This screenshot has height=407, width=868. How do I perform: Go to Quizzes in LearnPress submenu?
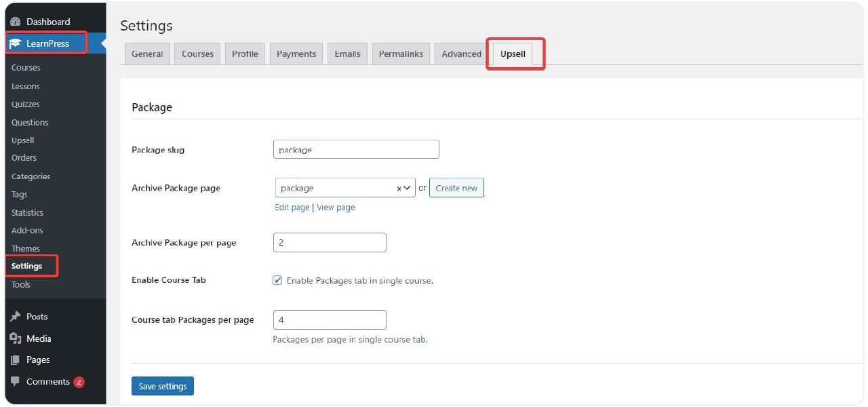click(26, 104)
